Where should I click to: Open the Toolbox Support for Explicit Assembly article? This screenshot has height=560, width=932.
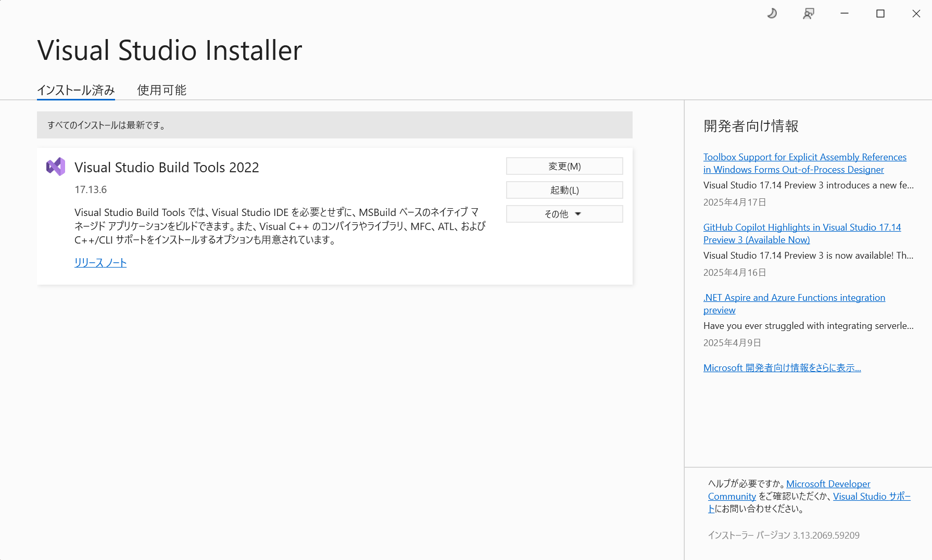point(805,163)
